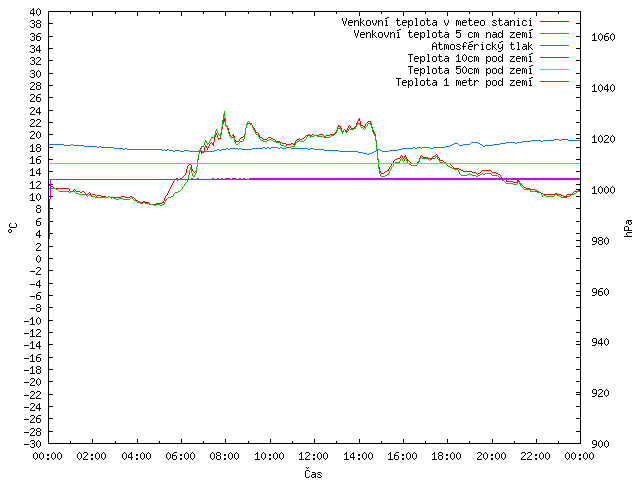Screen dimensions: 640x480
Task: Click legend label 'Teplota 1 metr pod zemí'
Action: tap(464, 82)
